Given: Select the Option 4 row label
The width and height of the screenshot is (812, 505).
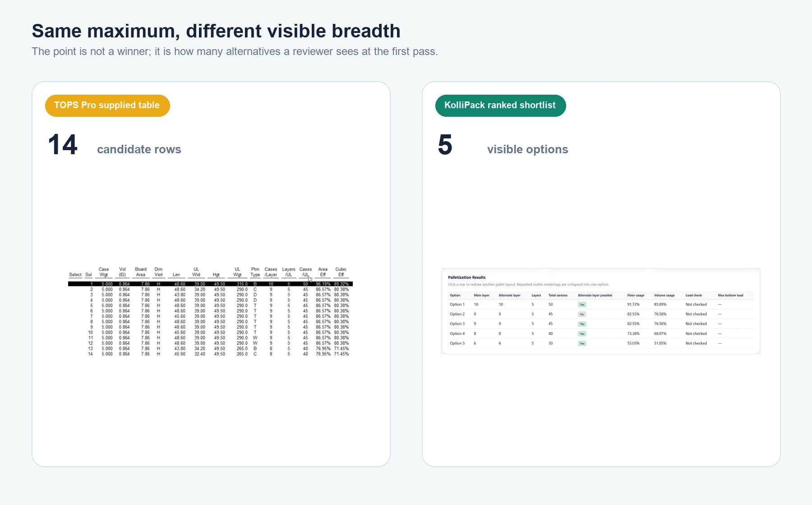Looking at the screenshot, I should 457,334.
